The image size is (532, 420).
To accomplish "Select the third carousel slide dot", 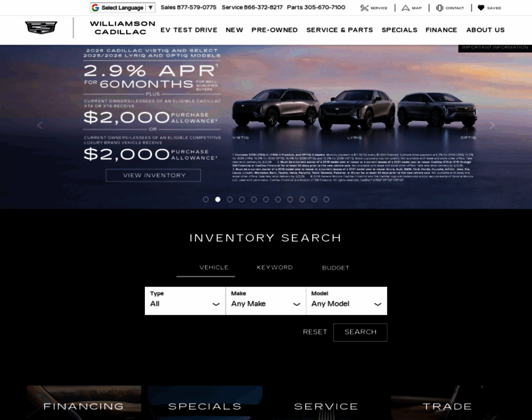I will pyautogui.click(x=230, y=199).
